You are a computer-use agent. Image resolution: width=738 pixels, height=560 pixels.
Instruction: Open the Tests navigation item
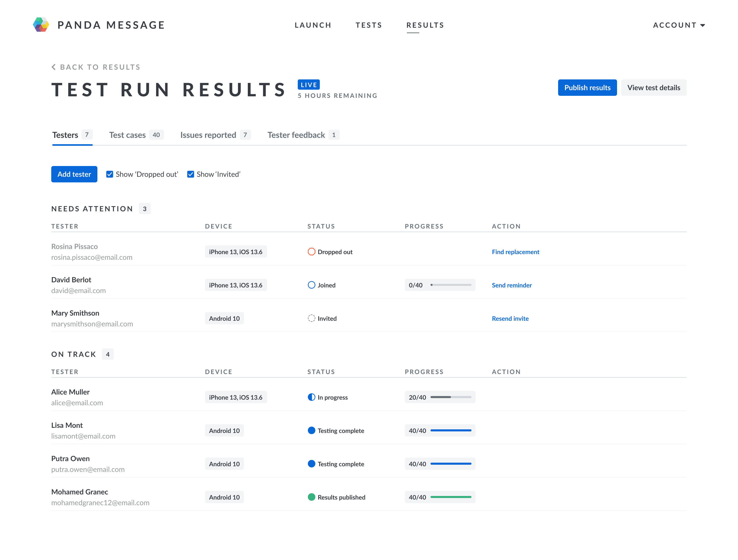(369, 25)
